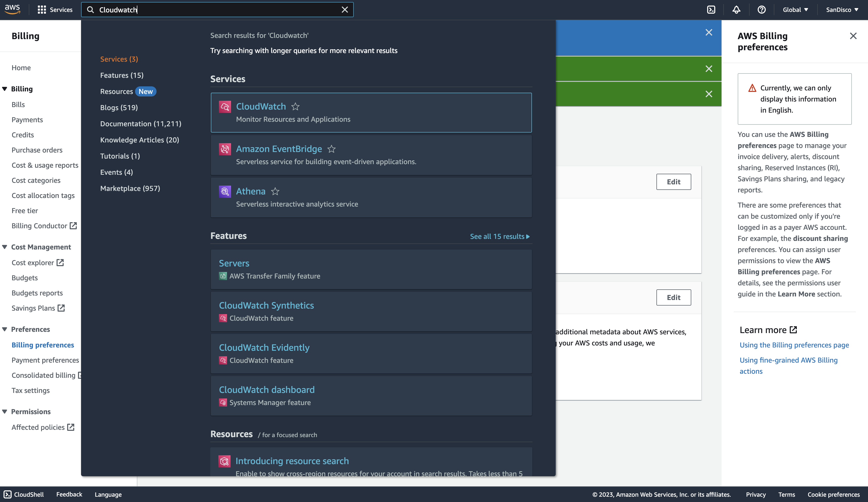868x502 pixels.
Task: Clear the search box with the X icon
Action: (345, 10)
